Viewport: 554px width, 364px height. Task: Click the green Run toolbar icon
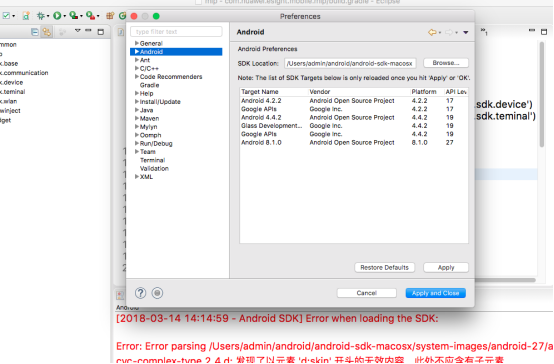pos(57,16)
